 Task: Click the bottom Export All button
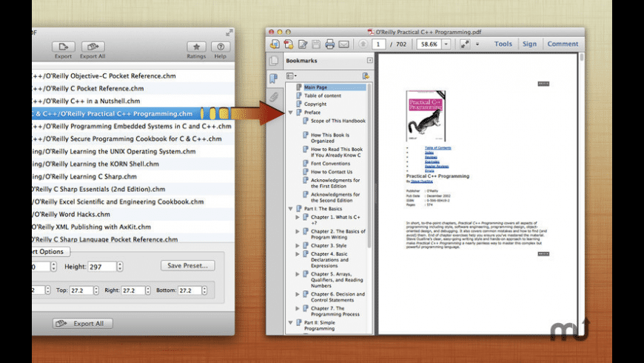[x=83, y=324]
